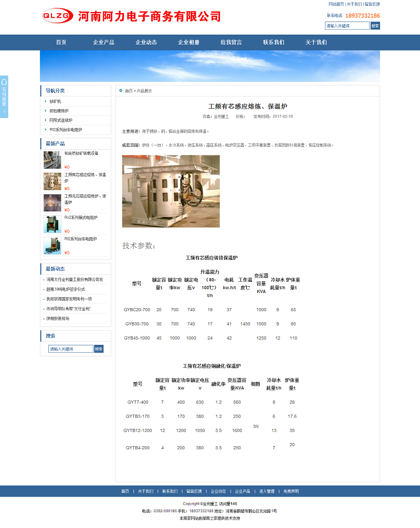
Task: Click the header 搜索 button
Action: tap(375, 26)
